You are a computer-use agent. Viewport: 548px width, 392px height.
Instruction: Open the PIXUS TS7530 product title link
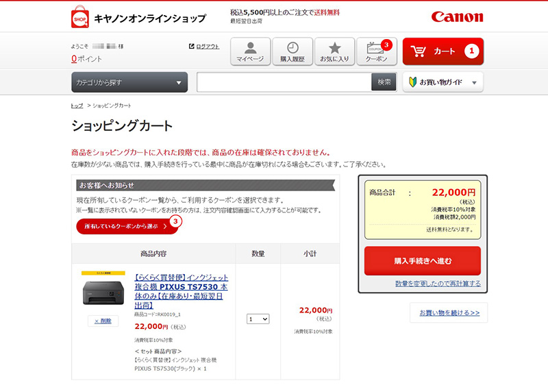181,291
